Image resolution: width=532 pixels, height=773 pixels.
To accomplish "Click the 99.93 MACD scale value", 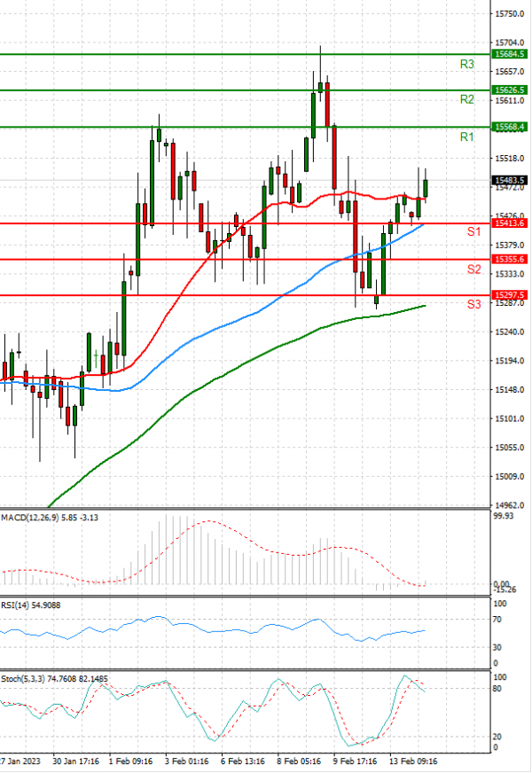I will tap(504, 516).
